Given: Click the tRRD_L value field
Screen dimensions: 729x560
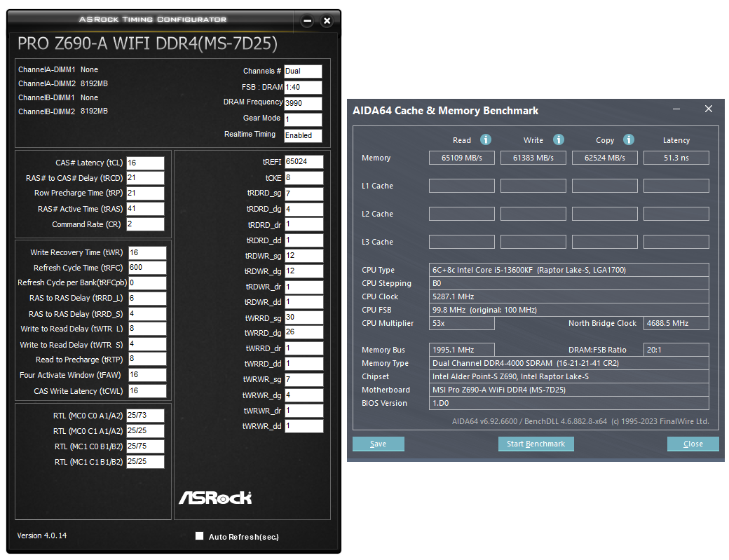Looking at the screenshot, I should pyautogui.click(x=147, y=299).
